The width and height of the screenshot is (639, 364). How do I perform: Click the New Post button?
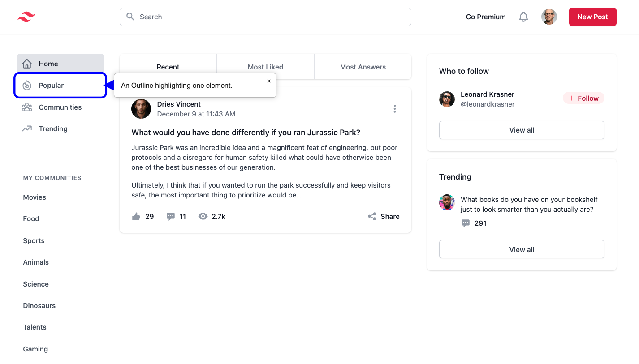(x=592, y=17)
